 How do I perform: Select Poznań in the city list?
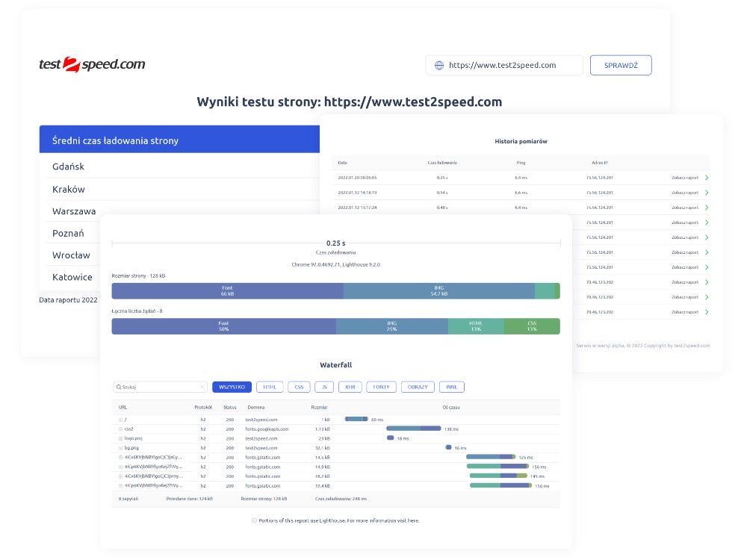(68, 233)
